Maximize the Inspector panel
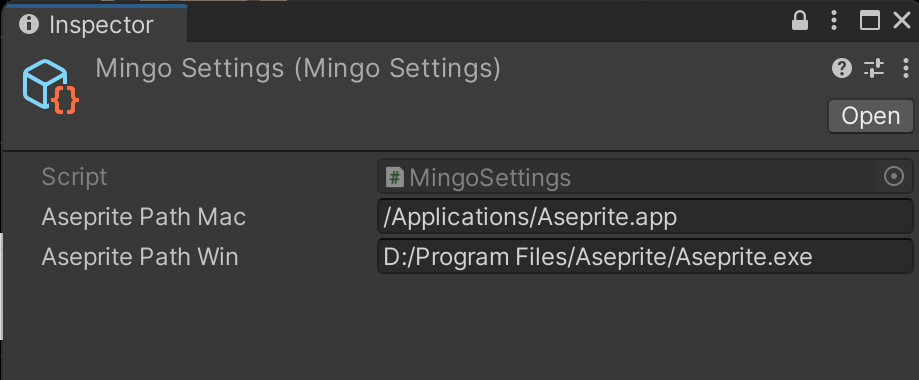The width and height of the screenshot is (919, 380). click(x=869, y=21)
